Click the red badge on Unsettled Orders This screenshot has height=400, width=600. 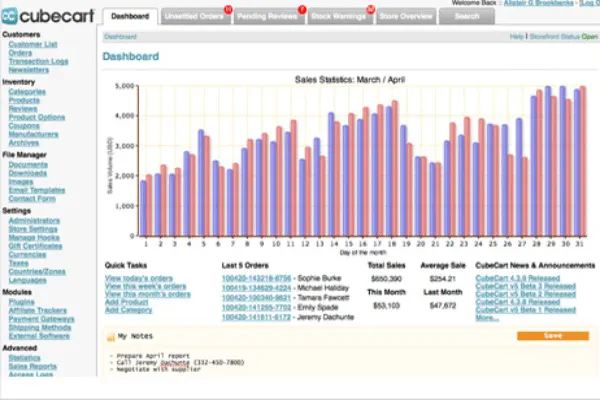pos(227,8)
